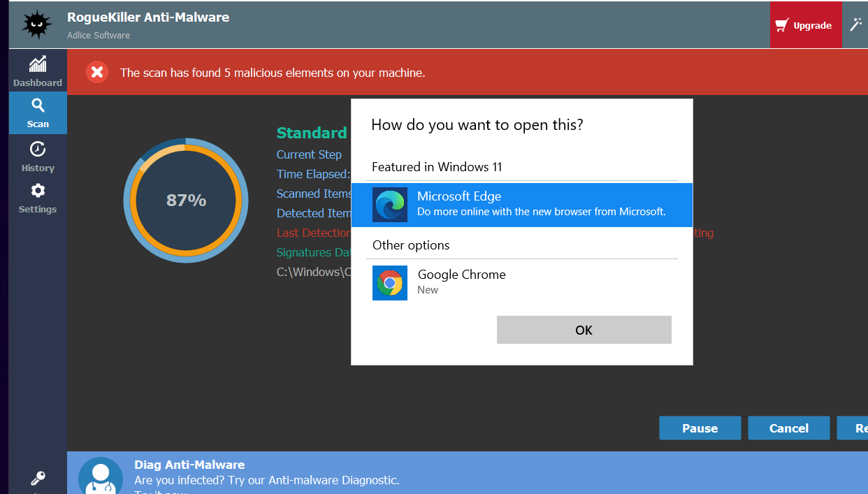Click the RogueKiller Anti-Malware title

point(148,17)
